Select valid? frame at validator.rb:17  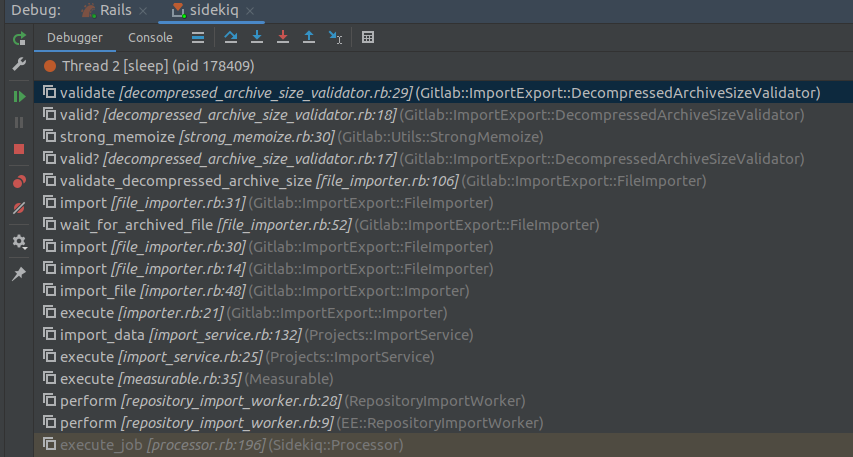pos(443,159)
